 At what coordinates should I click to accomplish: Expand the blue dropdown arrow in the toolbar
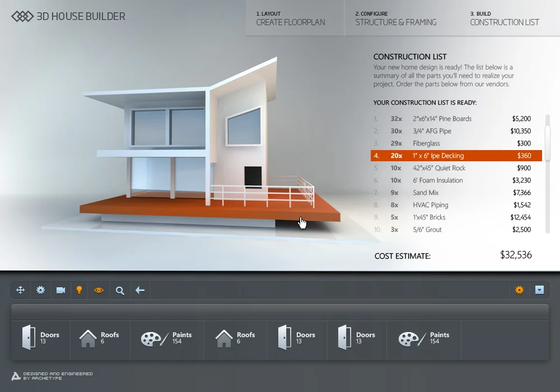[x=539, y=290]
